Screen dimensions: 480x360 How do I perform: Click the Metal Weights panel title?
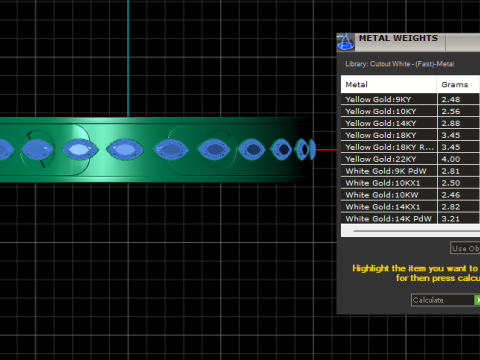[x=398, y=38]
